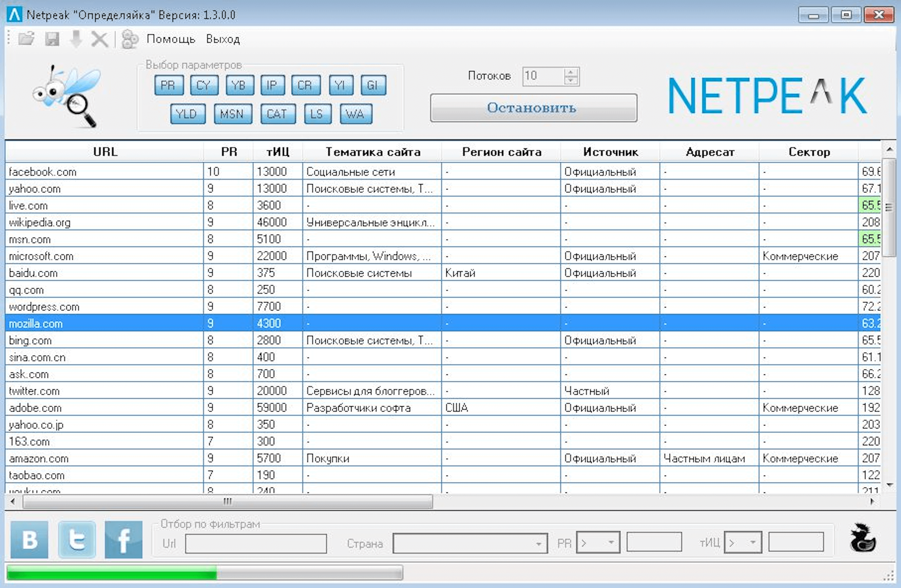The width and height of the screenshot is (901, 588).
Task: Share via the VKontakte B icon
Action: tap(29, 540)
